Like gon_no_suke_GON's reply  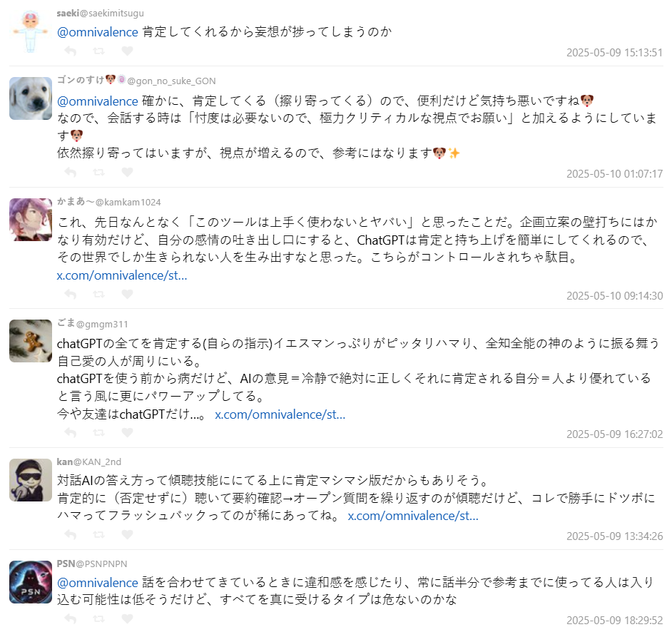click(127, 173)
